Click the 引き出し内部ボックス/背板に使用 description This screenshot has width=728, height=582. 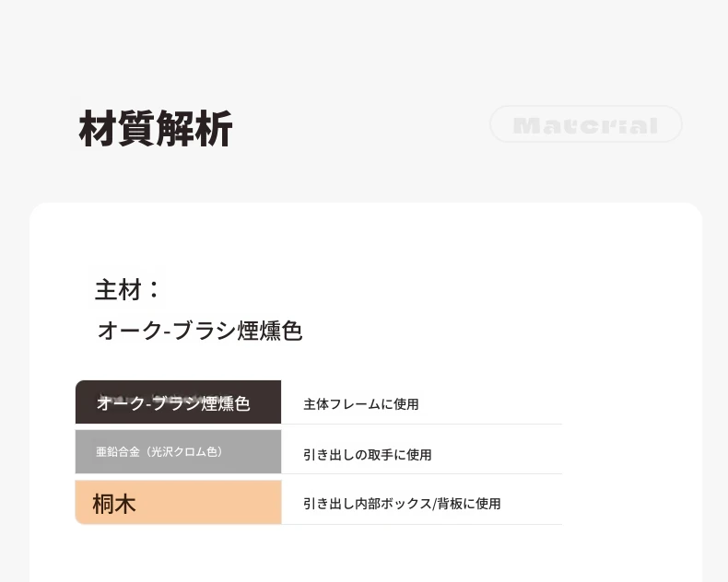pos(402,504)
